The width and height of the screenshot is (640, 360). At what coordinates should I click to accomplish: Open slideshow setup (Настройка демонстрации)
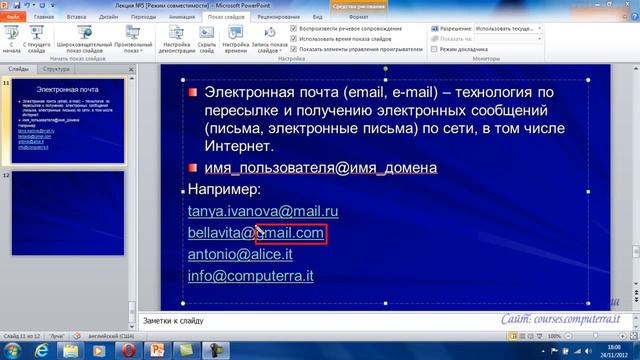click(177, 39)
